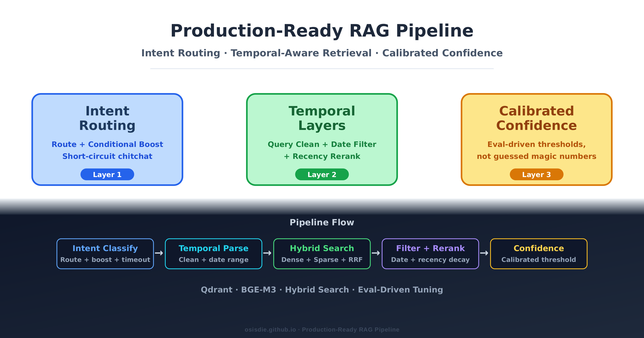
Task: Click the Qdrant · BGE-M3 tech stack line
Action: pyautogui.click(x=322, y=289)
